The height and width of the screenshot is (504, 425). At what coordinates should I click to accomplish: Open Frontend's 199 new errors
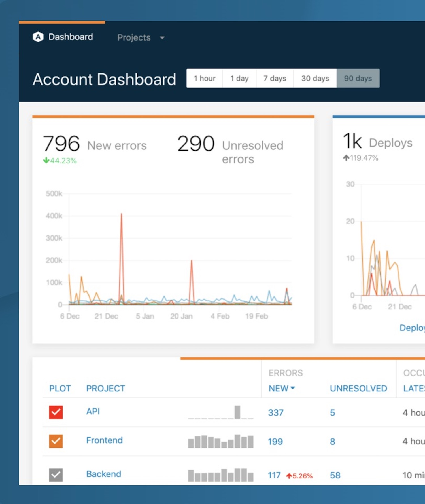pos(275,441)
